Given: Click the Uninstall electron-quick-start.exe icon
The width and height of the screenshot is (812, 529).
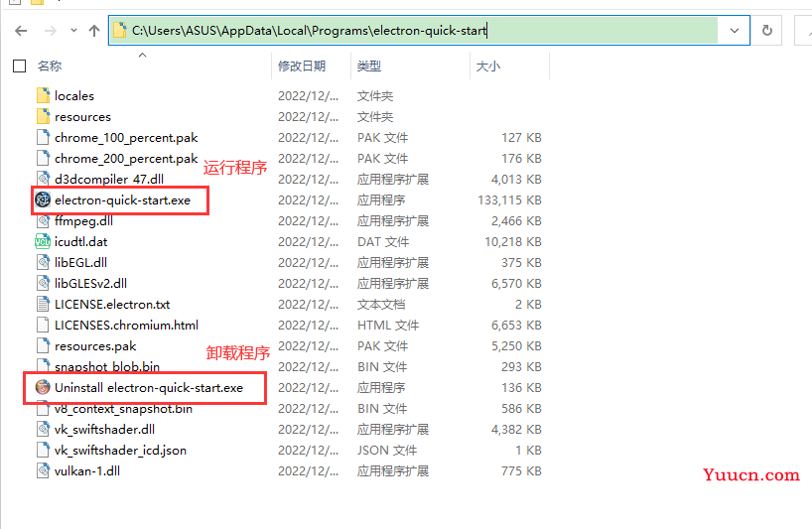Looking at the screenshot, I should pyautogui.click(x=43, y=387).
